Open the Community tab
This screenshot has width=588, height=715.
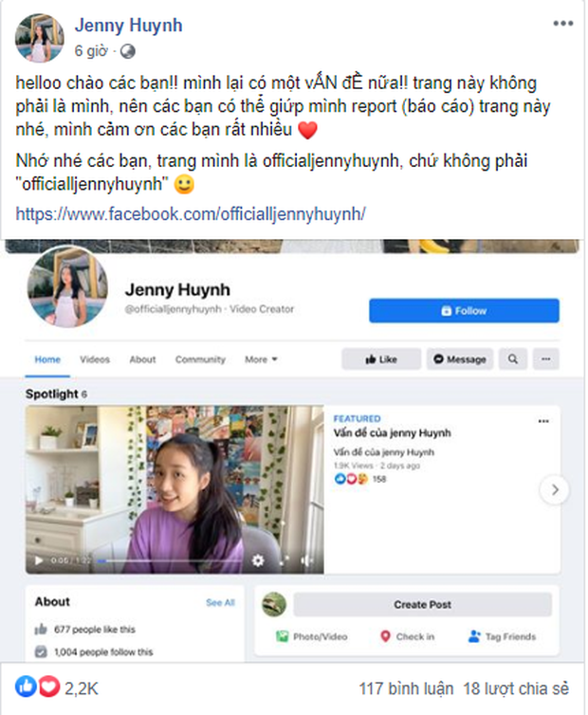[x=200, y=359]
